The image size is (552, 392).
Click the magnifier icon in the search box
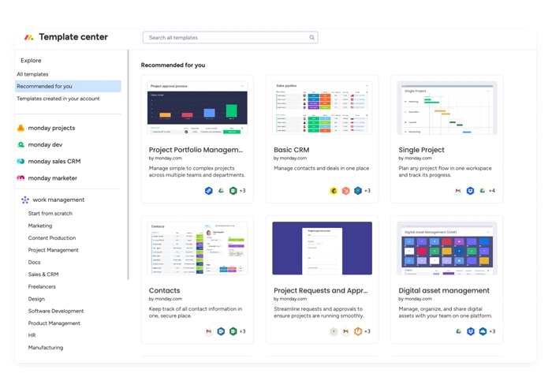pos(311,38)
